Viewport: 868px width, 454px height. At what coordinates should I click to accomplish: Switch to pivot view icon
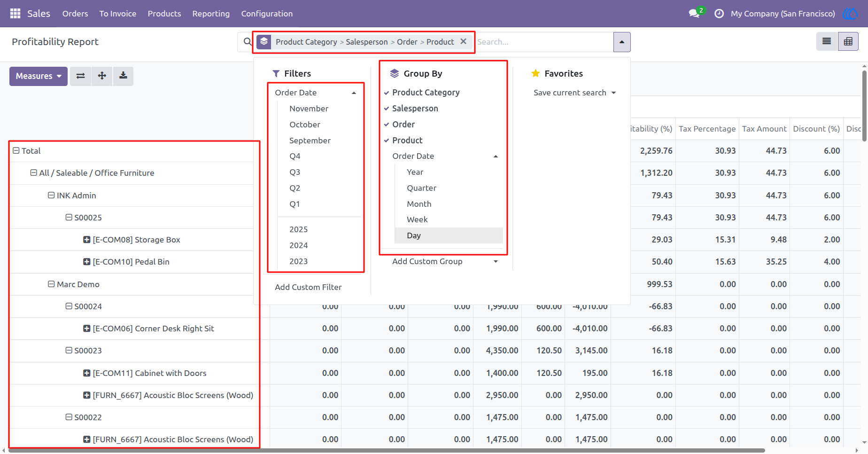coord(848,41)
